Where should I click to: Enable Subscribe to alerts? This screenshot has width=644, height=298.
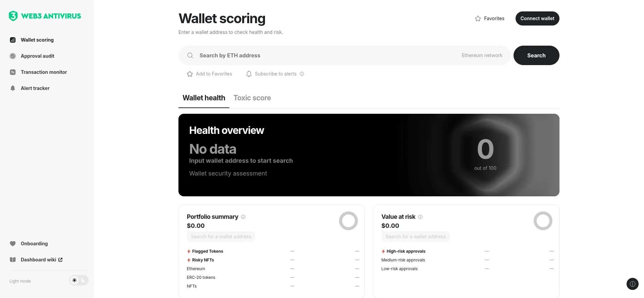click(x=249, y=74)
